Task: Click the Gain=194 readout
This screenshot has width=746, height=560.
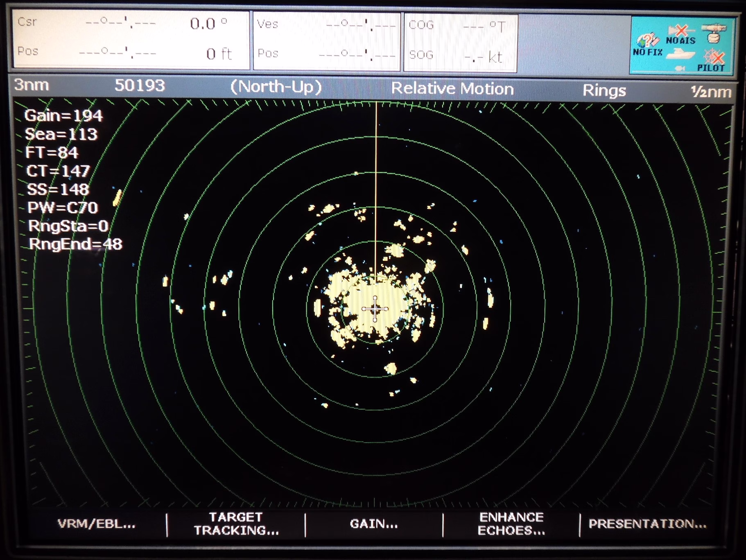Action: point(63,116)
